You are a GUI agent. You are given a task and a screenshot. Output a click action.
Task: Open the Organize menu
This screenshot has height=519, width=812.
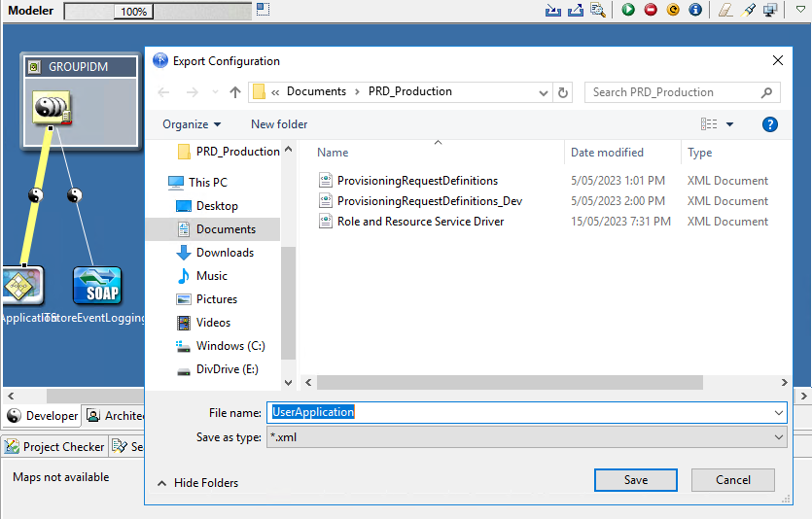click(x=192, y=124)
